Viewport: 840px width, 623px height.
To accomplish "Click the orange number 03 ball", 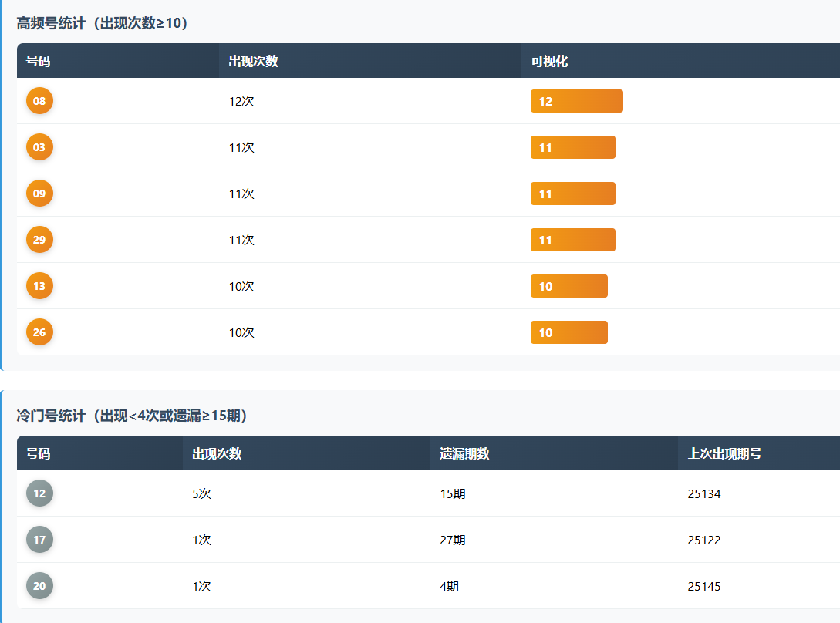I will pyautogui.click(x=39, y=147).
